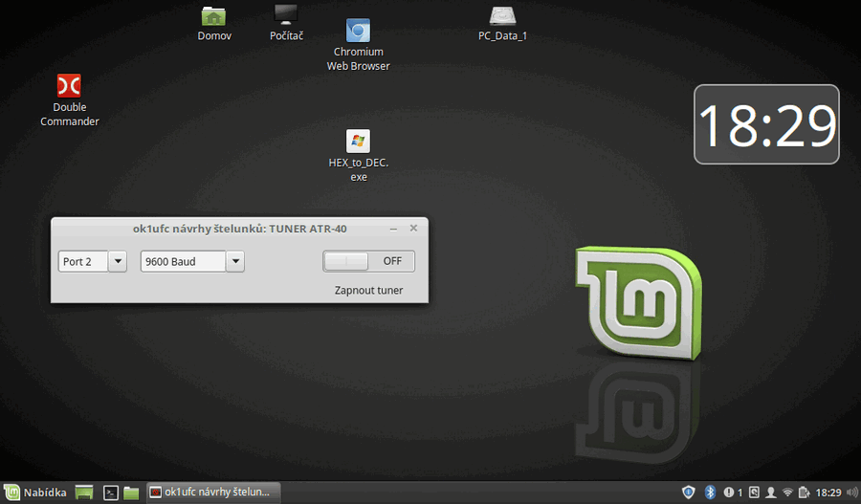Expand the 9600 Baud dropdown arrow
This screenshot has height=504, width=861.
point(235,261)
